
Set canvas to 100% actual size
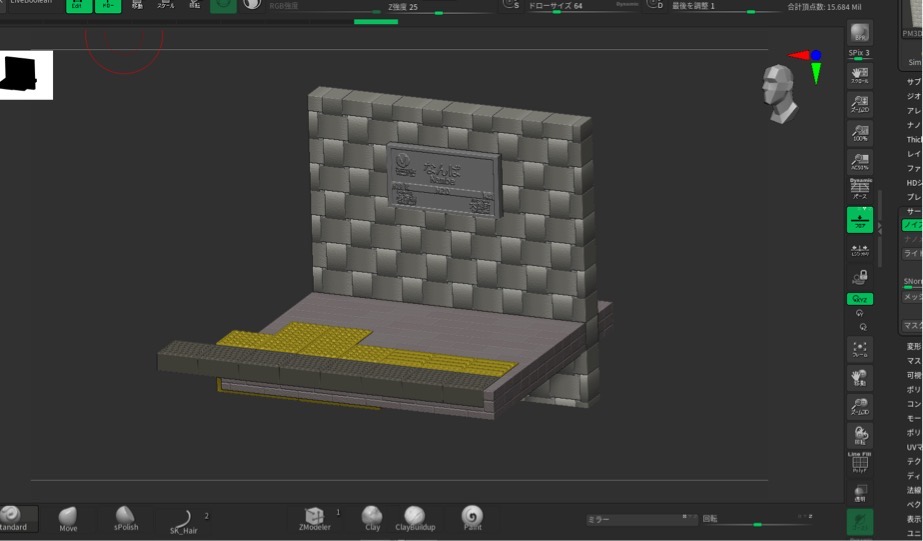859,133
